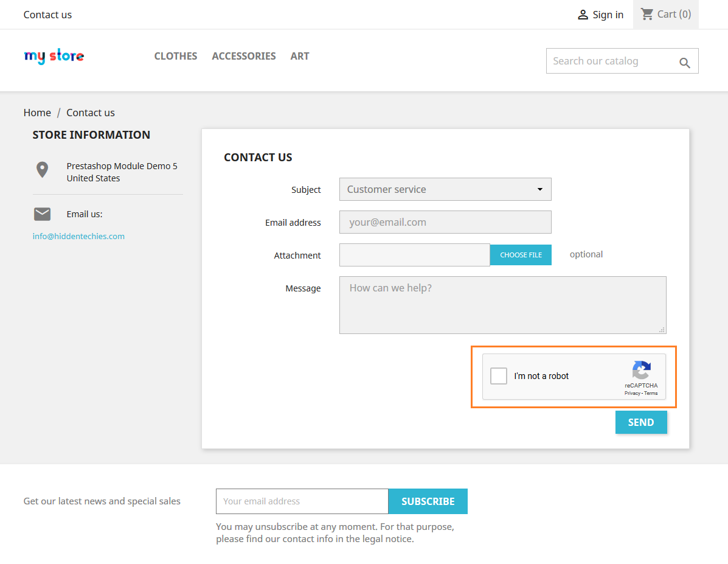Screen dimensions: 728x564
Task: Focus the Email address field
Action: [445, 222]
